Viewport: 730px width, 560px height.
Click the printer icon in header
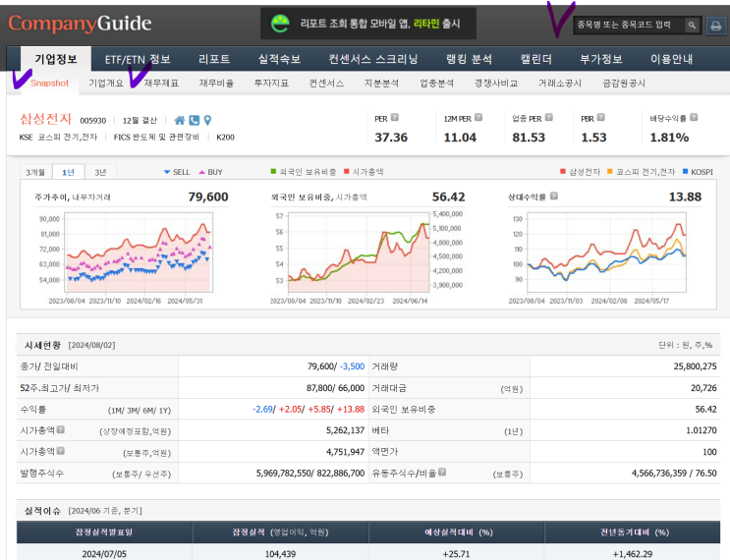click(715, 26)
